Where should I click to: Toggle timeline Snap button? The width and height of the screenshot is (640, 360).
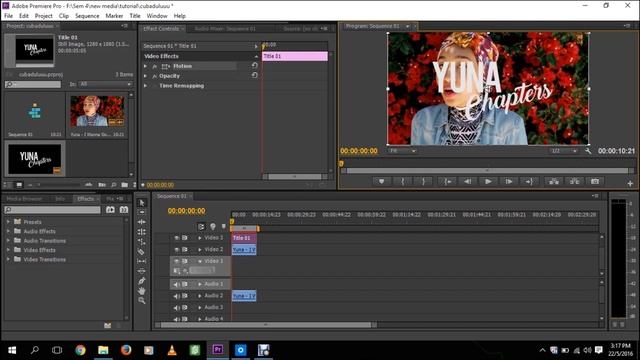[x=201, y=227]
